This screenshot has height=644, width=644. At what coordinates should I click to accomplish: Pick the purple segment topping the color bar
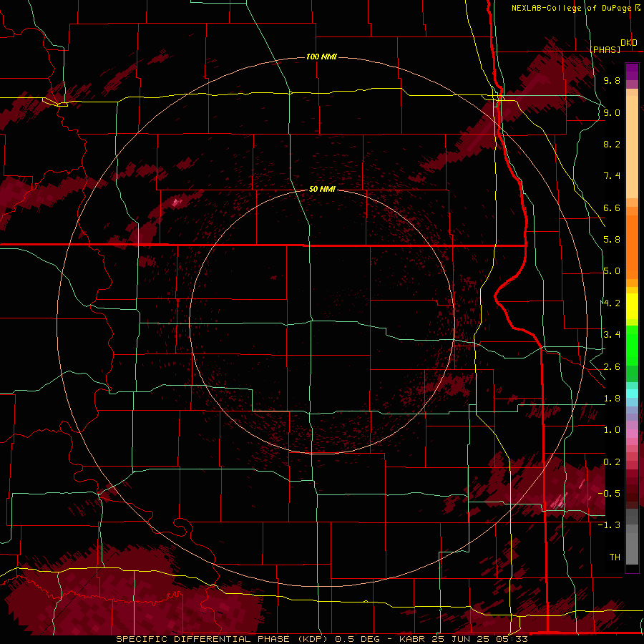click(x=632, y=72)
